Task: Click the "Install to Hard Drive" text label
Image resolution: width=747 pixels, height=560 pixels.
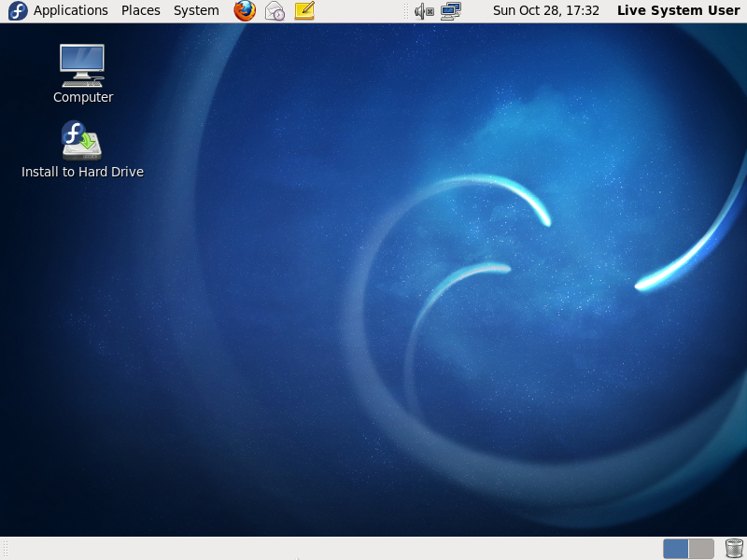Action: (x=82, y=172)
